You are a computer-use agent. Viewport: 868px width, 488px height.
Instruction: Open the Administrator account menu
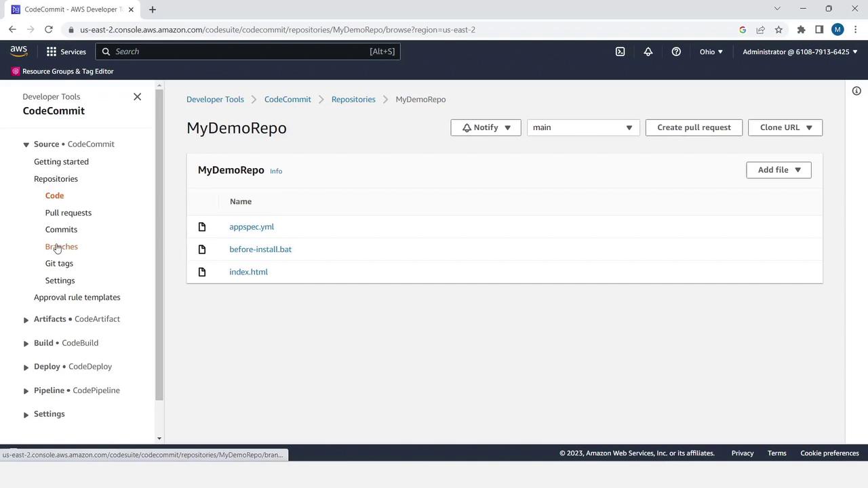click(x=800, y=52)
